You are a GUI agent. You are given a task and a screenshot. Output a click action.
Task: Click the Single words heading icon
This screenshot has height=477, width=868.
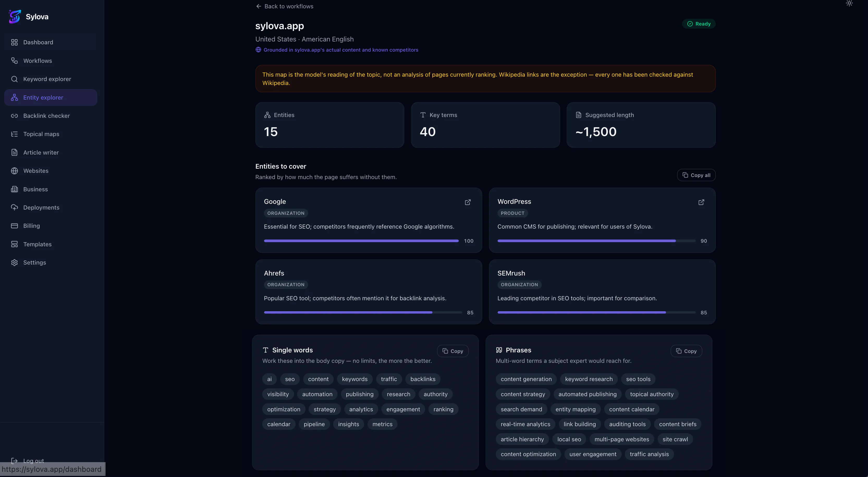coord(266,350)
